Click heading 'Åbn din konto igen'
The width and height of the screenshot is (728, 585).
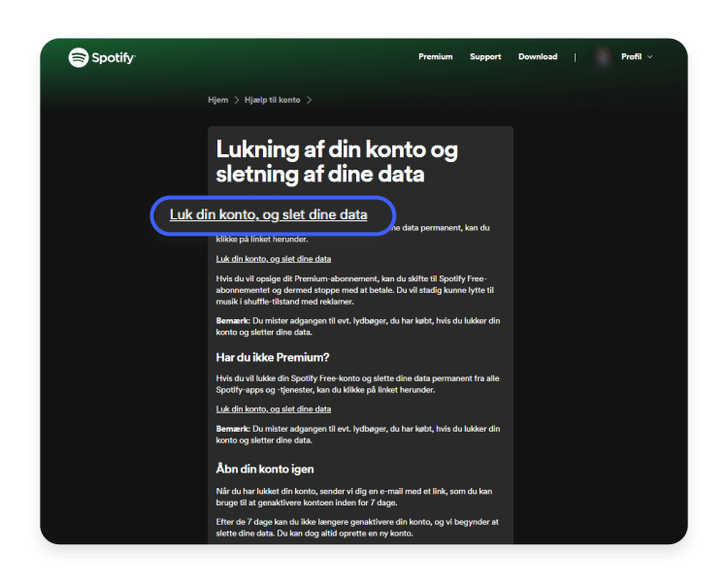click(265, 469)
